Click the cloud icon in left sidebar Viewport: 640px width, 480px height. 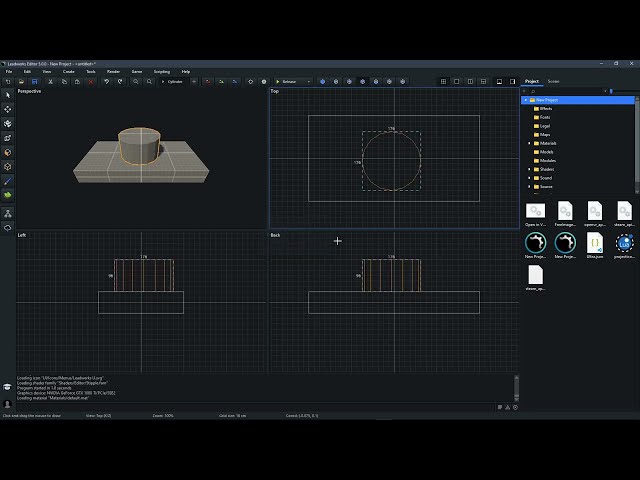[x=8, y=228]
